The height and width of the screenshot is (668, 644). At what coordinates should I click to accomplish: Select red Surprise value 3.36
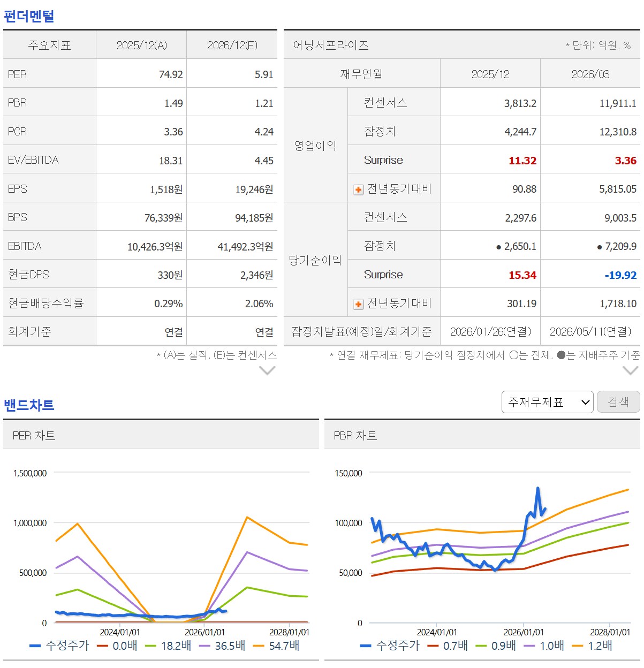click(626, 161)
